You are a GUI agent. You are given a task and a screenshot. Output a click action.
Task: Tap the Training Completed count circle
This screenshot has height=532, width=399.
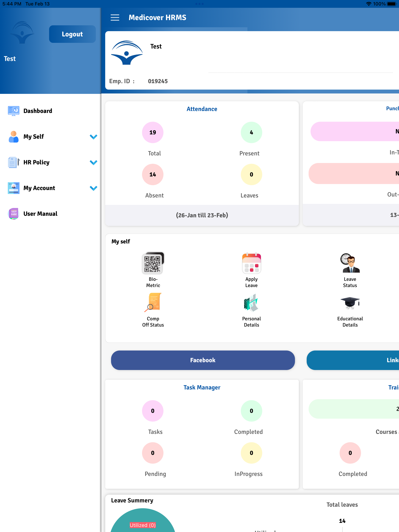[x=350, y=453]
